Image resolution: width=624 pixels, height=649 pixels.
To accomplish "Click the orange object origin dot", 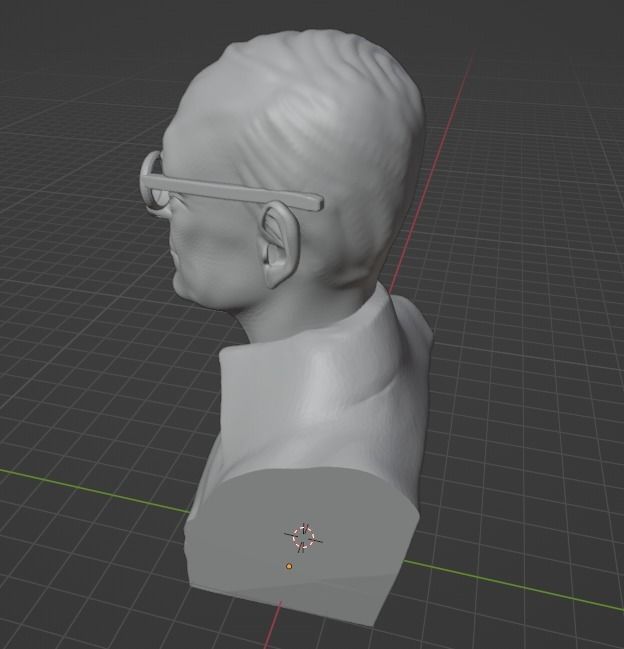I will [x=289, y=566].
